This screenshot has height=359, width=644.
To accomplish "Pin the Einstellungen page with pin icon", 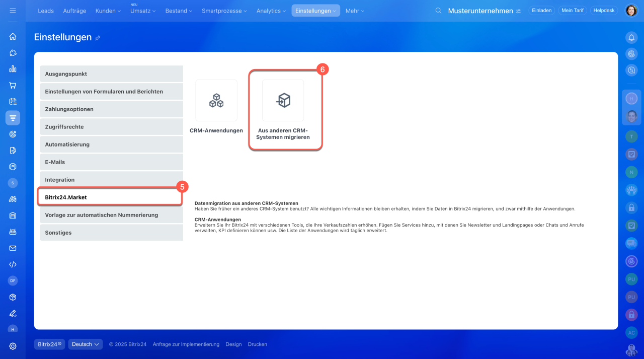I will (98, 38).
